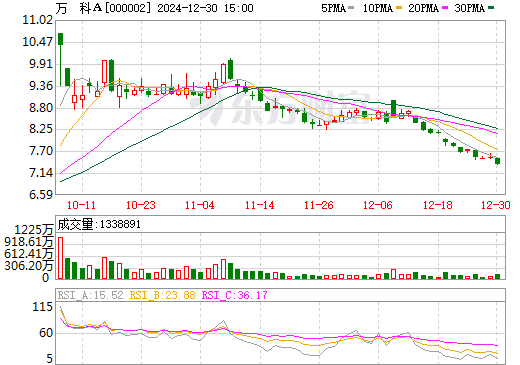Click the 12-30 date axis label
Image resolution: width=520 pixels, height=365 pixels.
tap(496, 205)
